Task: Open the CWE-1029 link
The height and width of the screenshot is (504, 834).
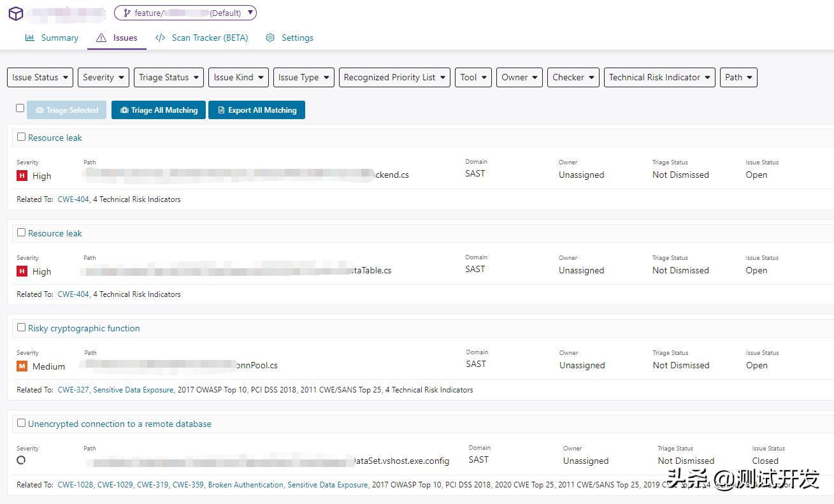Action: [115, 485]
